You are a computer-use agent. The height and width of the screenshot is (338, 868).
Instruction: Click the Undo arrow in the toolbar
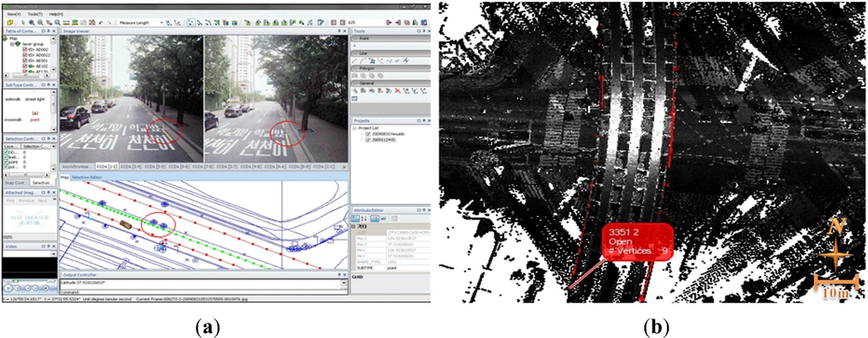(x=100, y=22)
